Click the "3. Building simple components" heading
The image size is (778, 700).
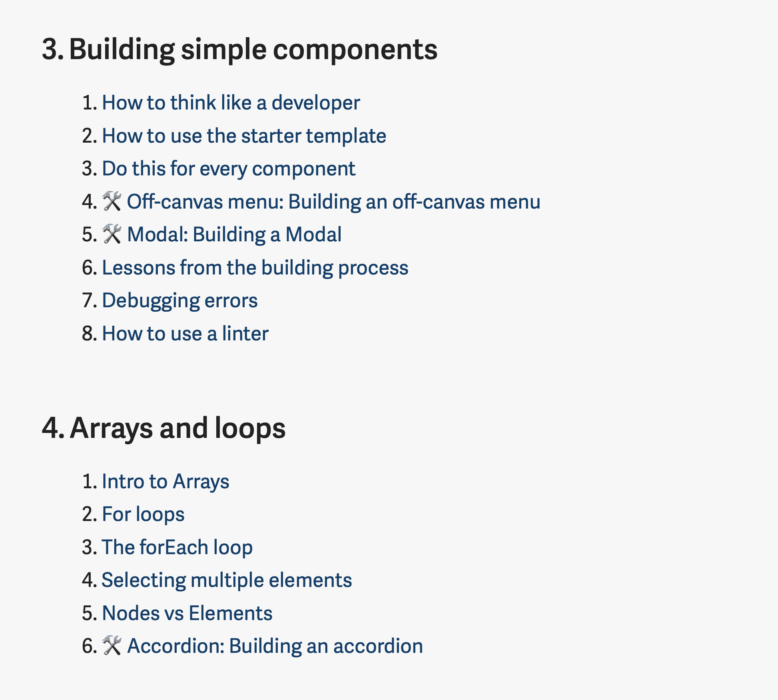click(x=239, y=50)
